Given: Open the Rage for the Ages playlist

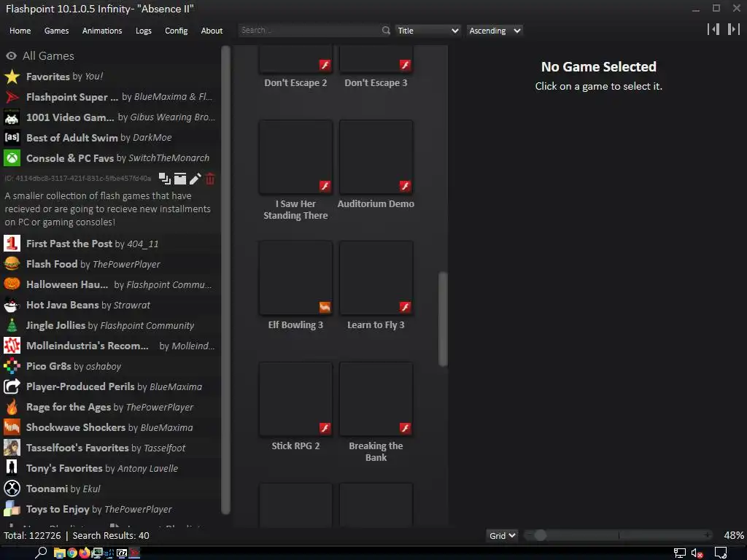Looking at the screenshot, I should coord(111,407).
